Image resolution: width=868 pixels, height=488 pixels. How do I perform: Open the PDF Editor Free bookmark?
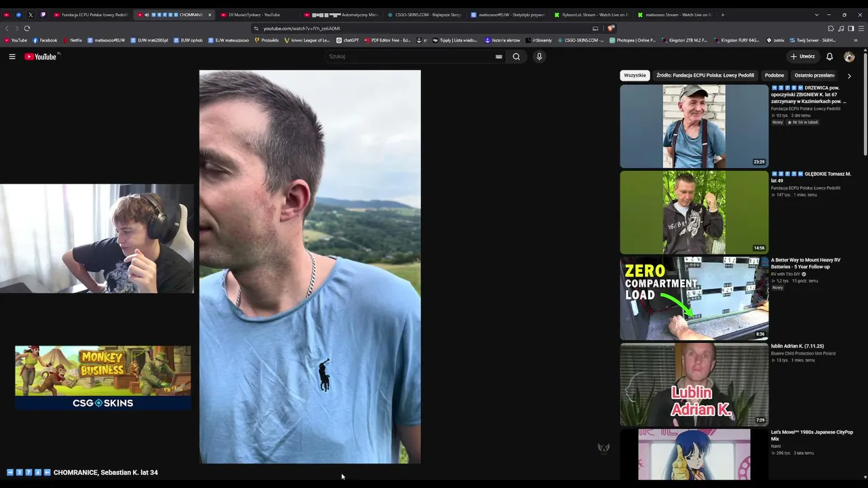click(x=388, y=41)
